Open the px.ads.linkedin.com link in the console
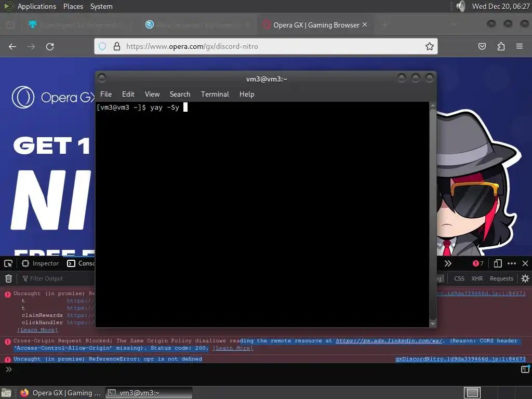 [389, 341]
